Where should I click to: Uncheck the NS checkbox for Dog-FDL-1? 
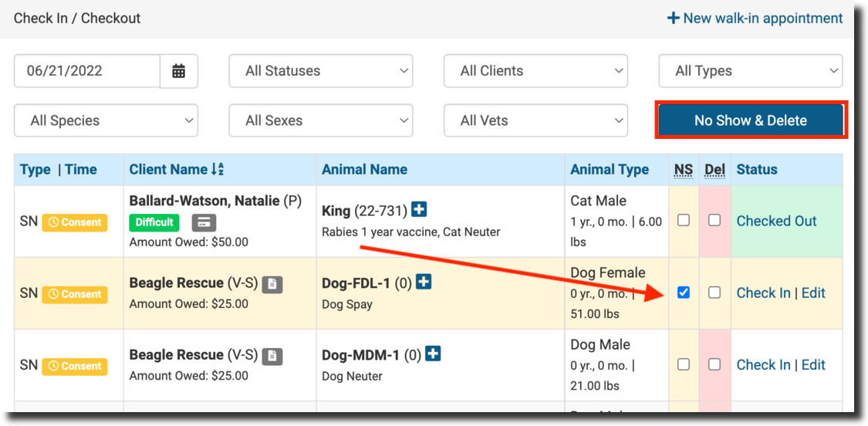684,292
